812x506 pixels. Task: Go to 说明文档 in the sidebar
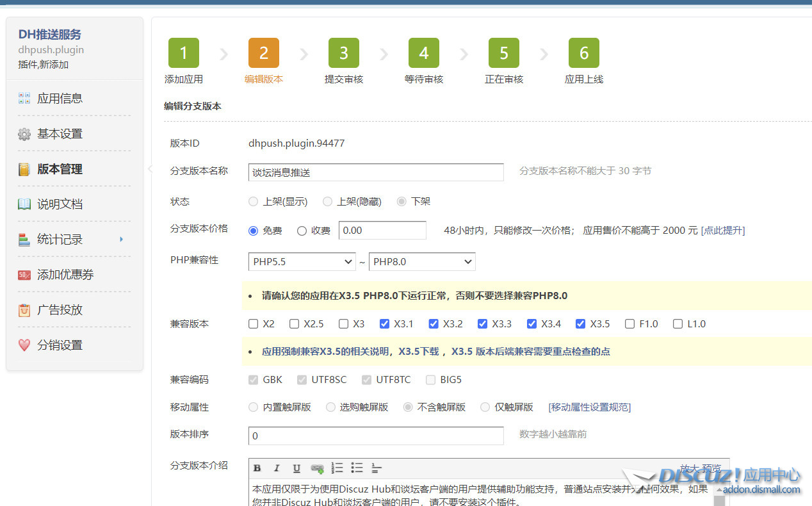60,204
